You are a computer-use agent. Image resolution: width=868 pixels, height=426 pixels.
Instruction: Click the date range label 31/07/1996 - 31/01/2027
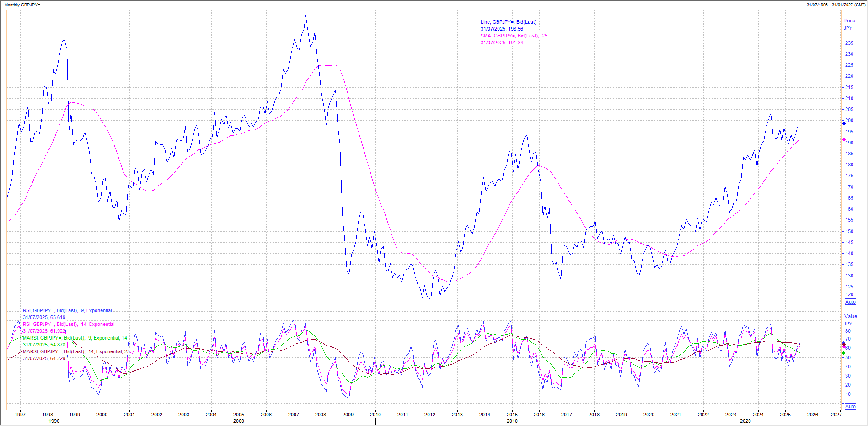tap(836, 5)
